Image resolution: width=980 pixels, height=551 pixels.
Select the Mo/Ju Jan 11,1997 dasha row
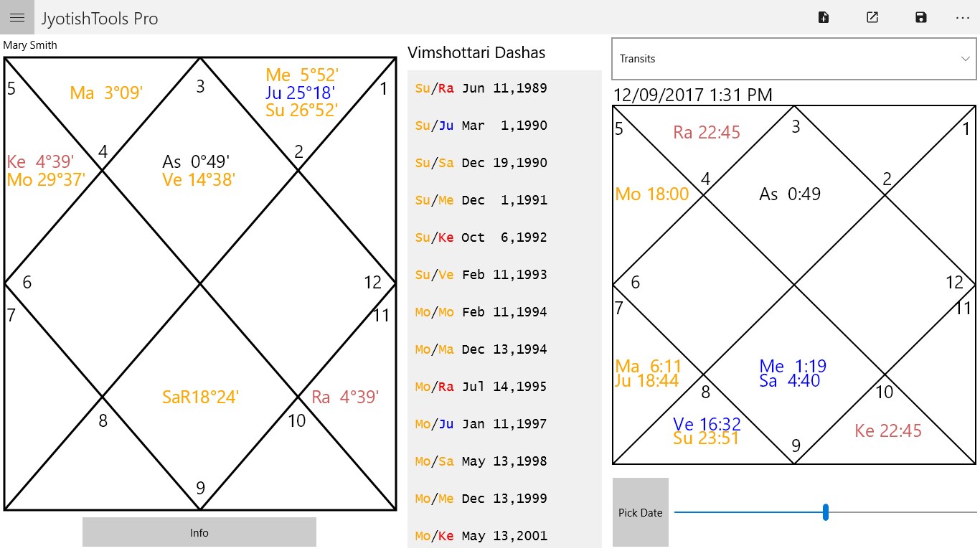(x=504, y=424)
